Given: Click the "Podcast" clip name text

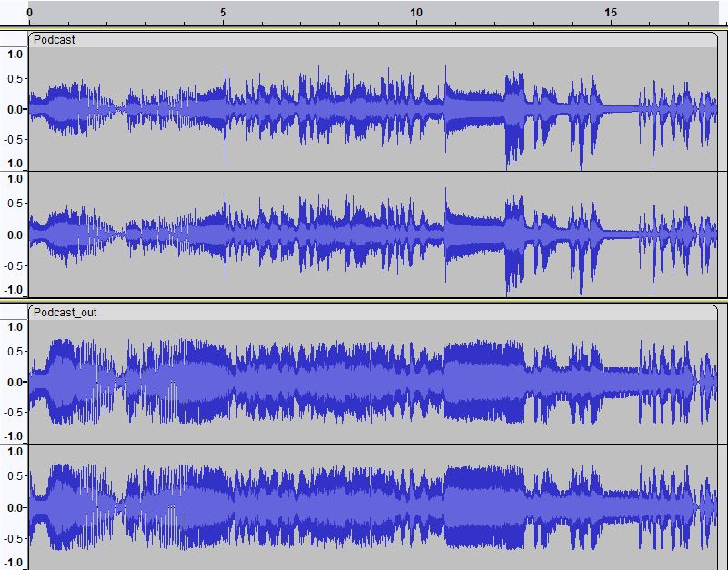Looking at the screenshot, I should click(54, 40).
